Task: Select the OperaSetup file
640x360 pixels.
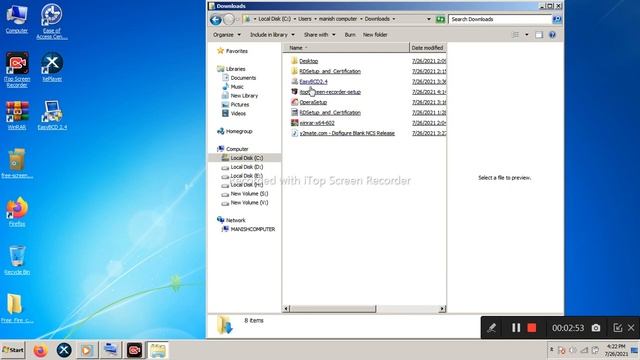Action: [309, 102]
